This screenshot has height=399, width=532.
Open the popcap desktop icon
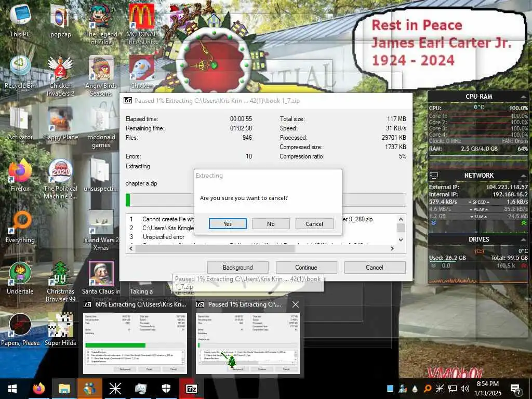(x=60, y=21)
